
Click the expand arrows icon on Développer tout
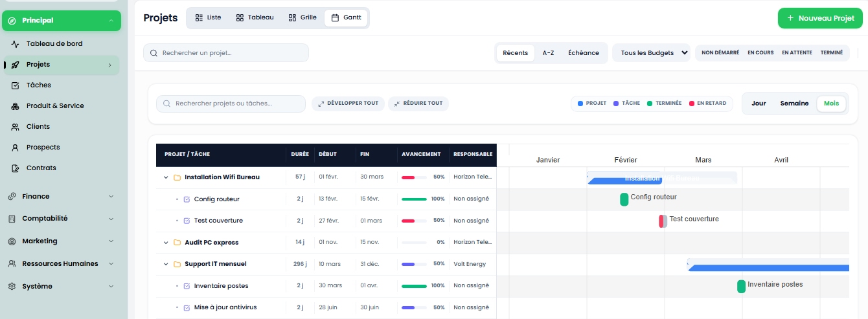click(x=321, y=104)
